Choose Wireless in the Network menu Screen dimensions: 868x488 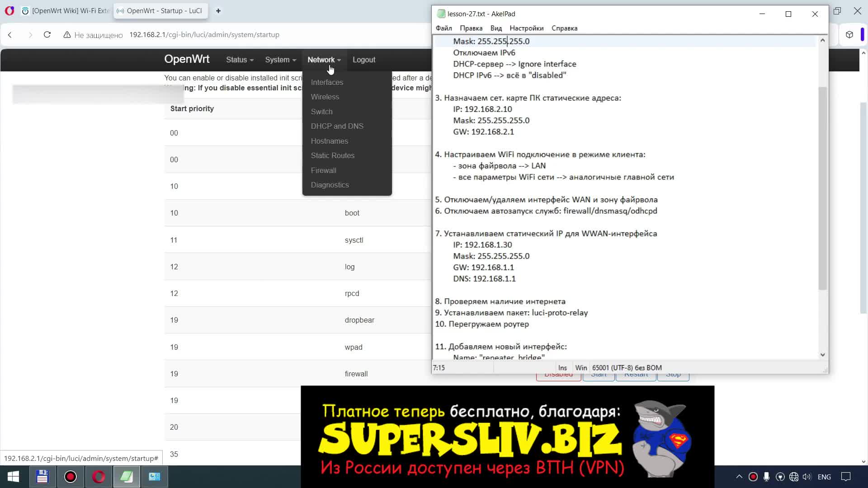tap(325, 97)
